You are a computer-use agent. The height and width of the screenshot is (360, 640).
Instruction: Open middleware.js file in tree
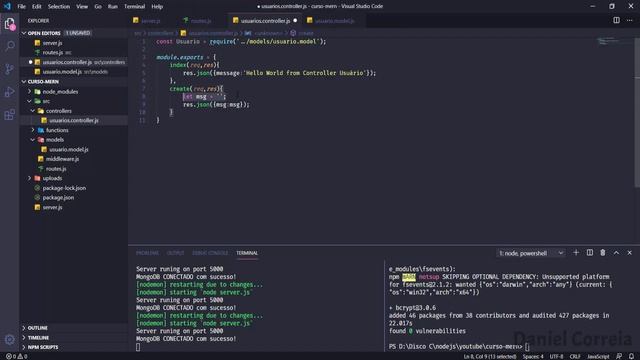pos(62,159)
